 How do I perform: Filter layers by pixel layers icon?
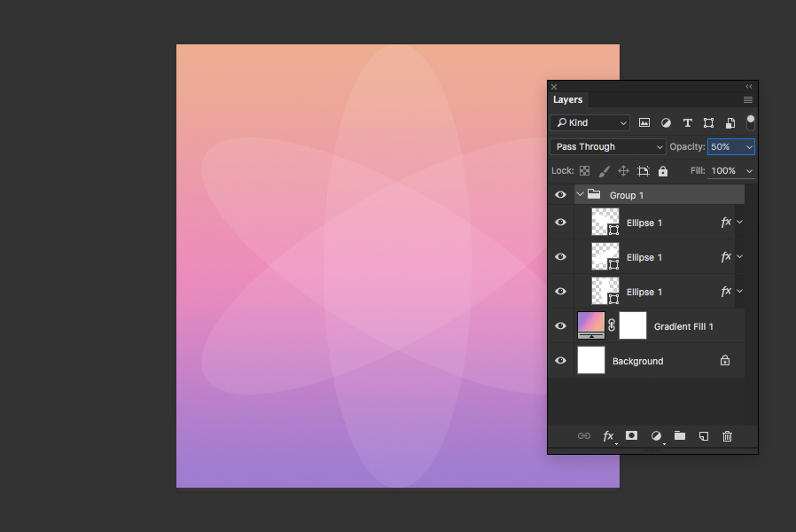pyautogui.click(x=644, y=122)
